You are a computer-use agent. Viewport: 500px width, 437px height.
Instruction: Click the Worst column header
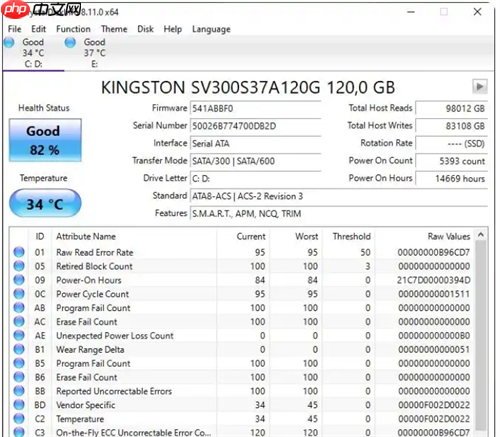(x=296, y=236)
